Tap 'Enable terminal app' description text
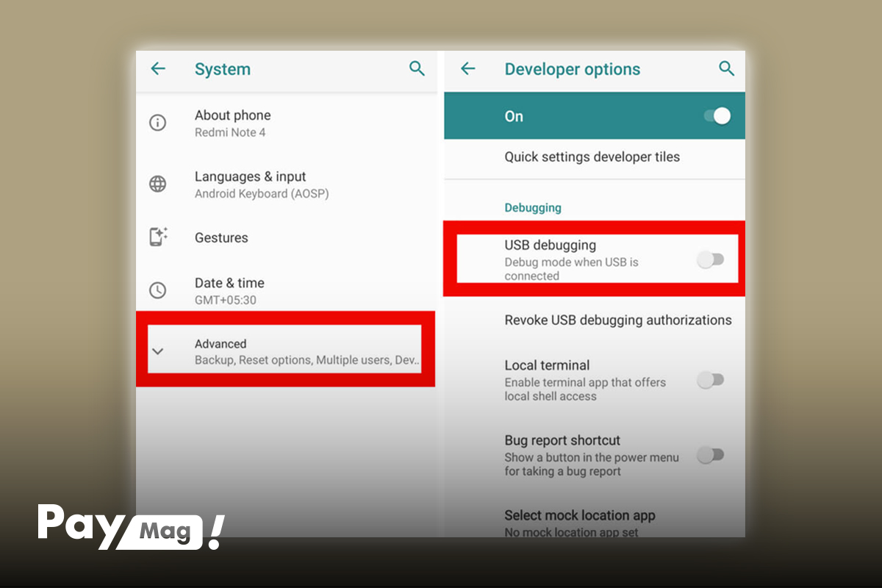 pos(585,390)
